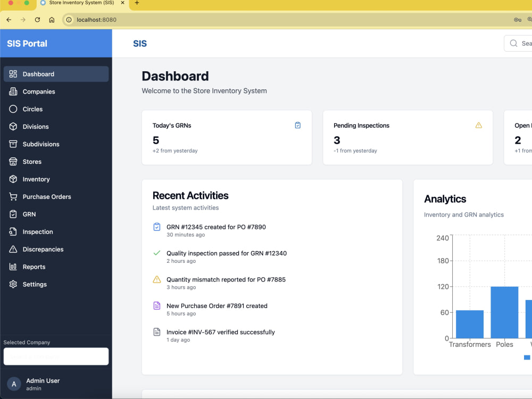Open Stores section
Screen dimensions: 532x399
[x=56, y=162]
